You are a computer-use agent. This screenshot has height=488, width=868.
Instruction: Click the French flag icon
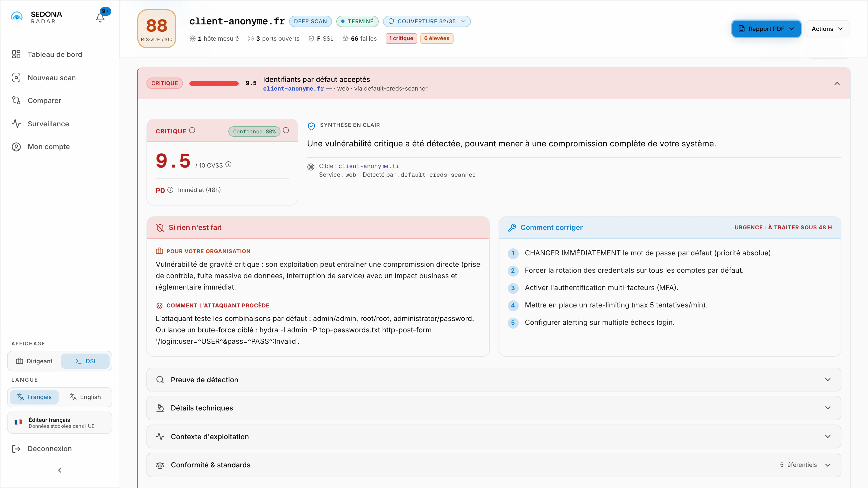(x=18, y=422)
